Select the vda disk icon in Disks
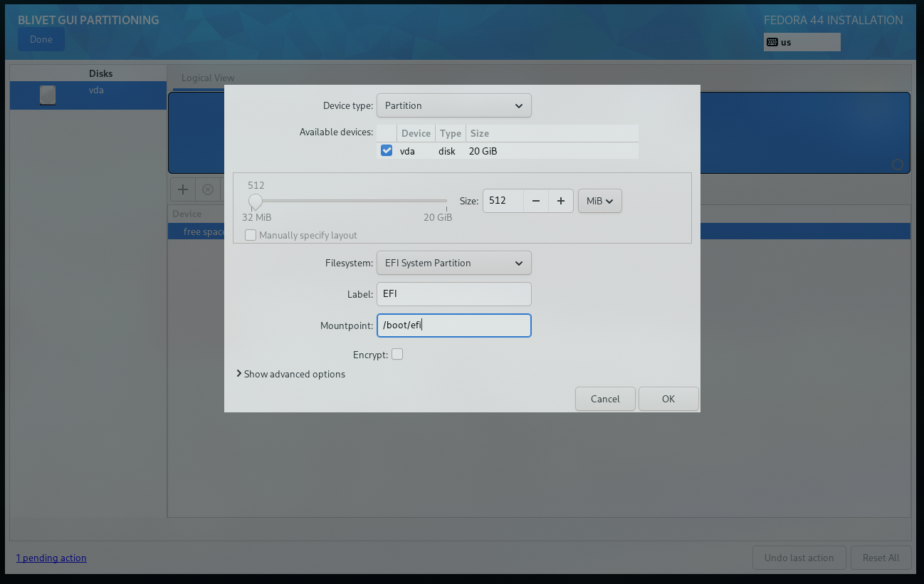924x584 pixels. coord(48,95)
